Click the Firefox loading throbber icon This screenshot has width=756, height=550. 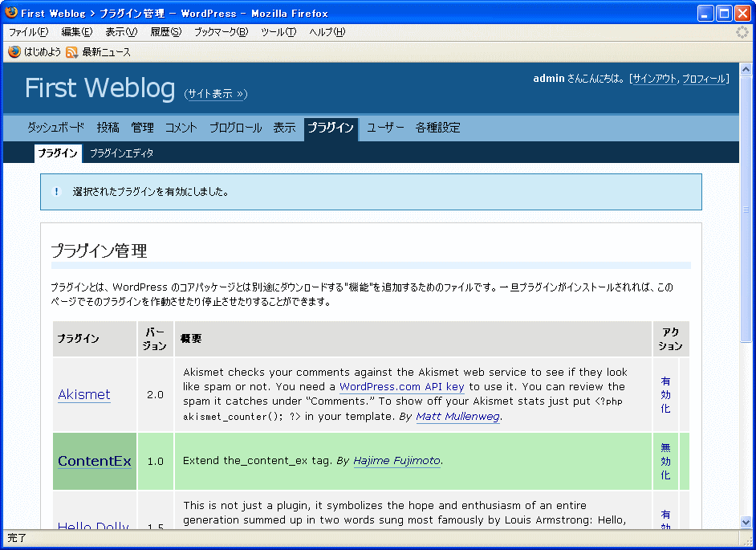pos(742,32)
